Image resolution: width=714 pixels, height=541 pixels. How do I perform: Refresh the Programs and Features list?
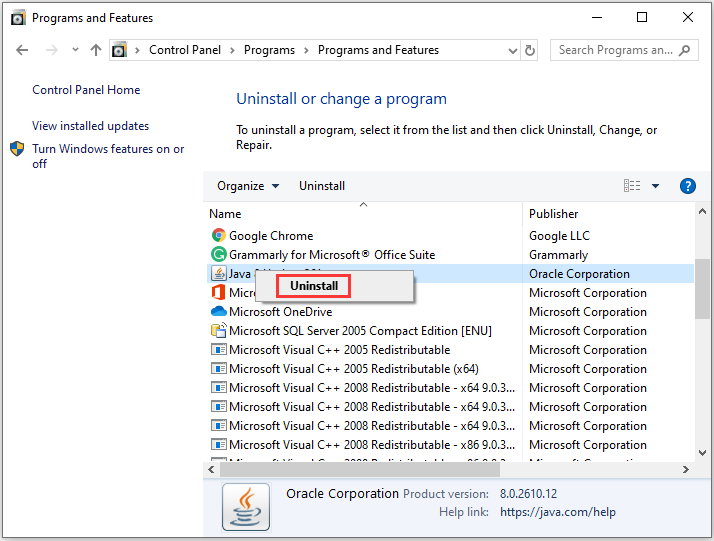pos(530,50)
